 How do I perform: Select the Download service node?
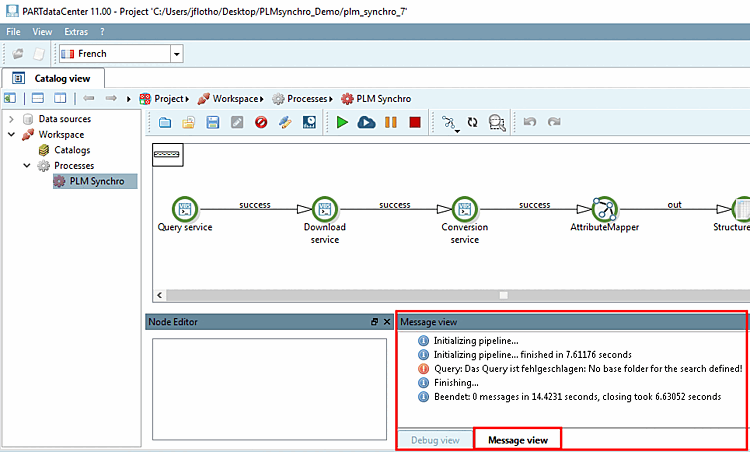click(325, 209)
